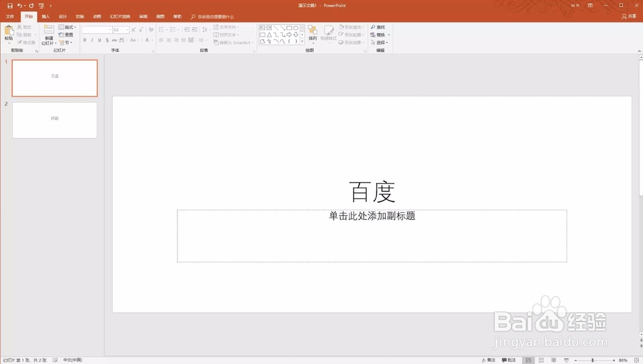This screenshot has height=364, width=643.
Task: Open the 版式 (Layout) dropdown
Action: (x=68, y=27)
